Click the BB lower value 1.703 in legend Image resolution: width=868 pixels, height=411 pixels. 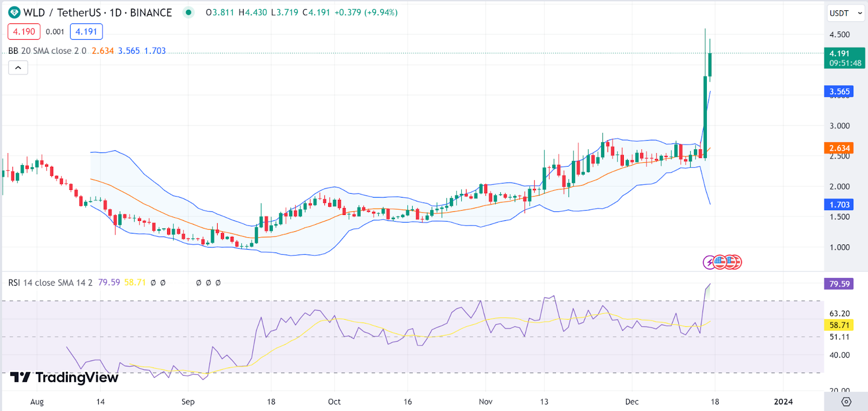pos(155,50)
